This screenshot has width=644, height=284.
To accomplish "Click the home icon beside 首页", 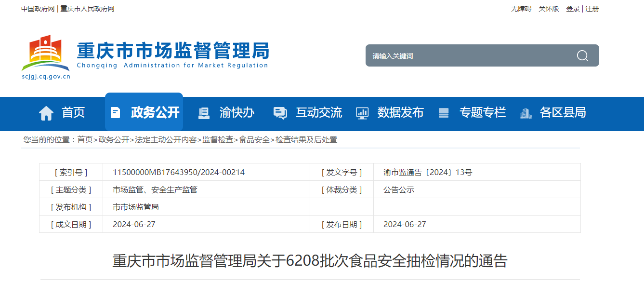I will point(46,113).
